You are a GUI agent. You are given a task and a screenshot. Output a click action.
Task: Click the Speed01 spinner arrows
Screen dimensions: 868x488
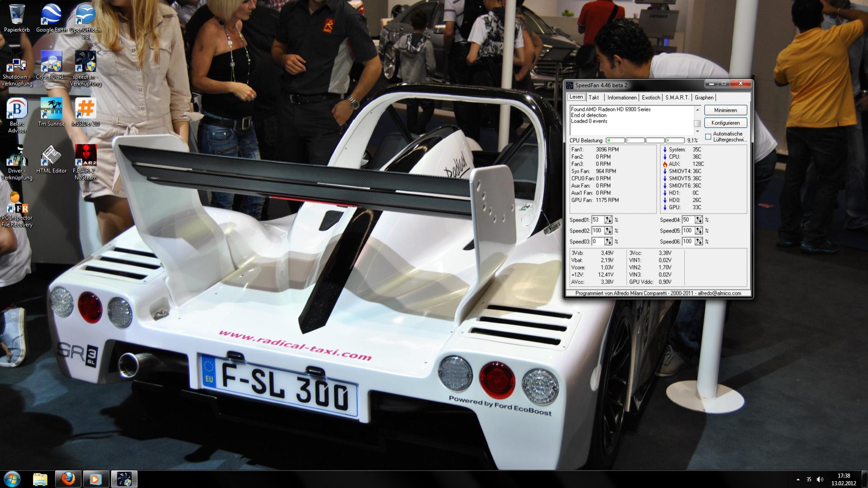608,220
